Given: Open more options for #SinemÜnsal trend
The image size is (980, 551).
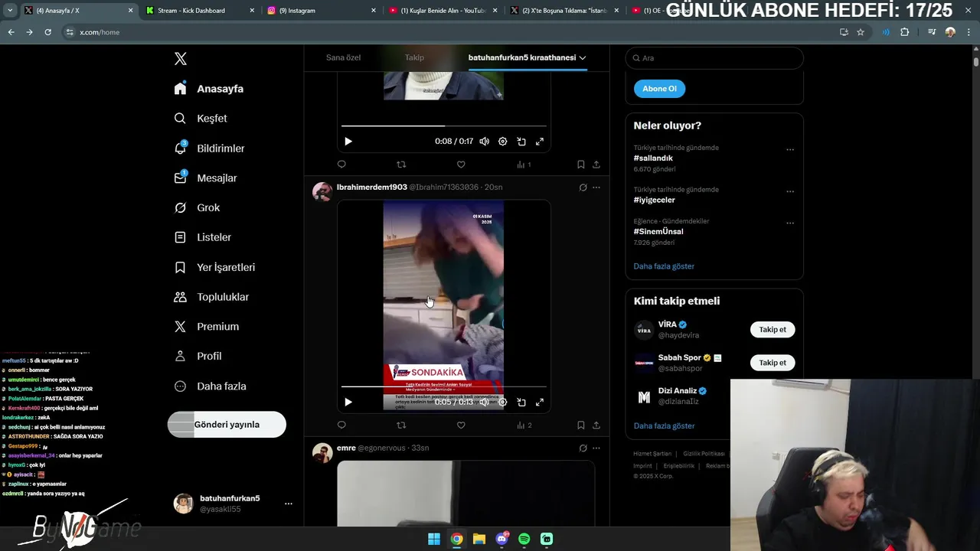Looking at the screenshot, I should (790, 223).
